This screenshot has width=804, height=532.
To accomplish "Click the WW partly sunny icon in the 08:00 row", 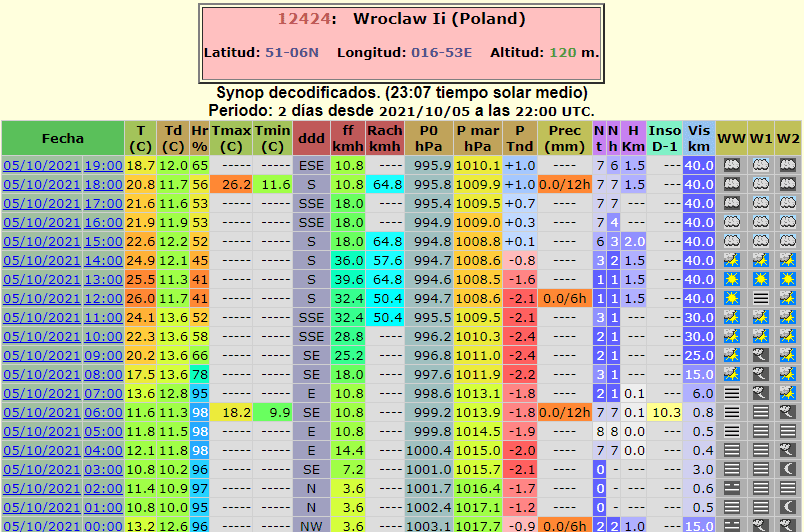I will tap(732, 374).
